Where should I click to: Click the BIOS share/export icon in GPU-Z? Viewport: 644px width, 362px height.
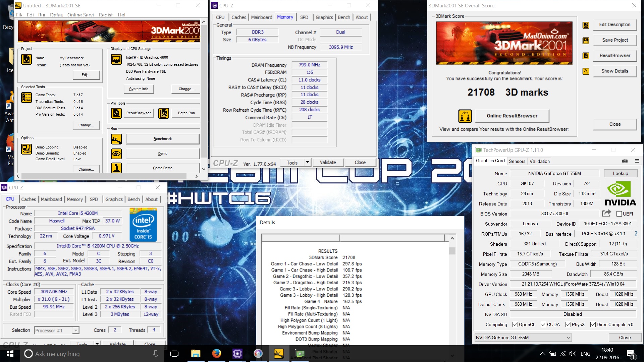click(x=606, y=213)
